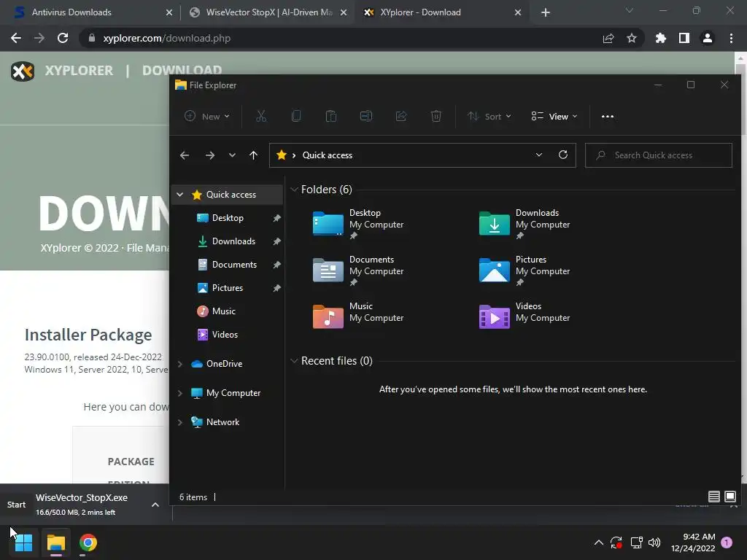The height and width of the screenshot is (560, 747).
Task: Open Videos folder in Folders group
Action: tap(525, 317)
